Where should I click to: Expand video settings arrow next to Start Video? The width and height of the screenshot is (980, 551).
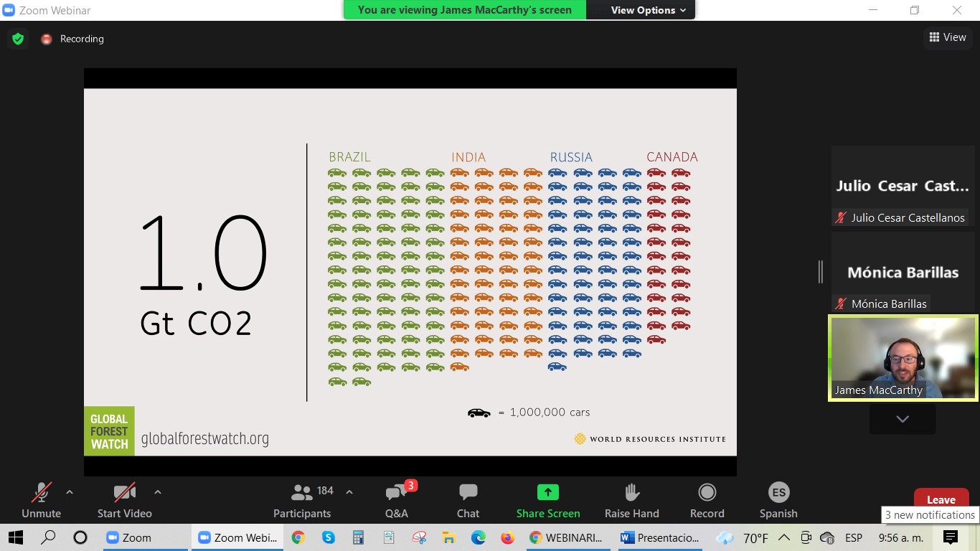(x=158, y=492)
